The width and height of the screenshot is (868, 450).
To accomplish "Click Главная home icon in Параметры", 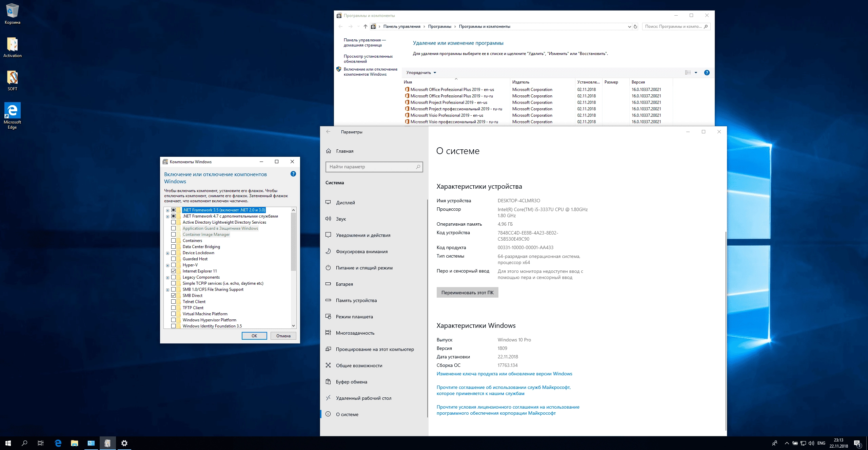I will click(x=329, y=151).
